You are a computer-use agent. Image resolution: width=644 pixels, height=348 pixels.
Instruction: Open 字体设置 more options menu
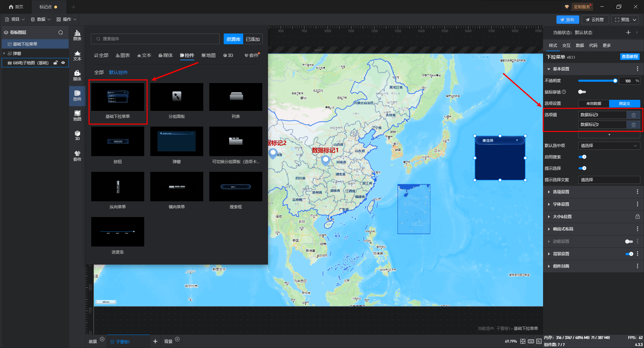click(637, 204)
